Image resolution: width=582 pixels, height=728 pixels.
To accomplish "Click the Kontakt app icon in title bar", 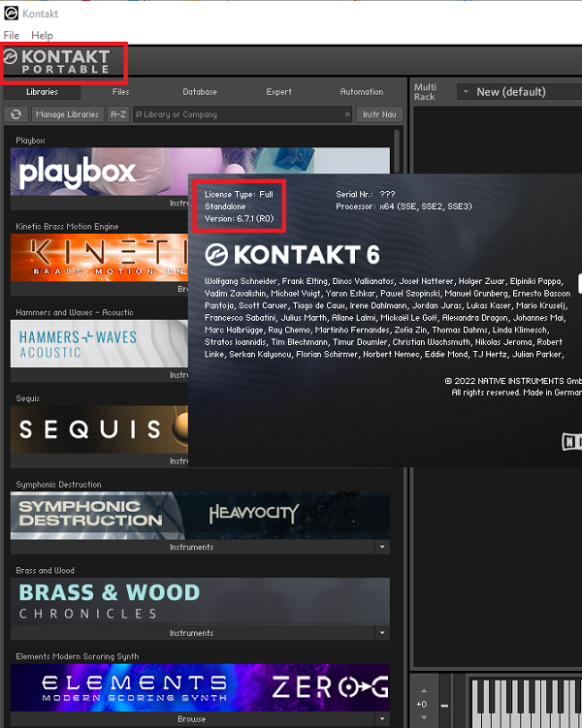I will pos(11,13).
